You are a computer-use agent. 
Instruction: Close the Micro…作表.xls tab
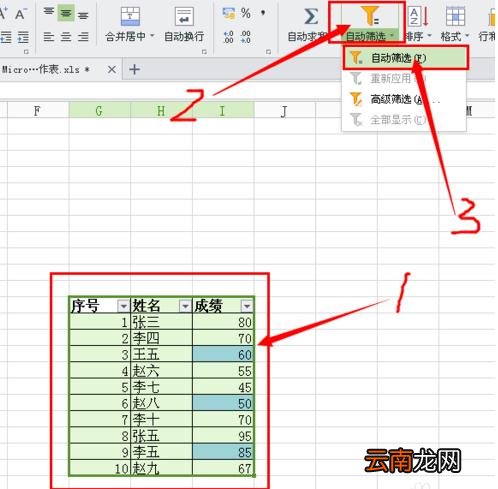(x=112, y=70)
